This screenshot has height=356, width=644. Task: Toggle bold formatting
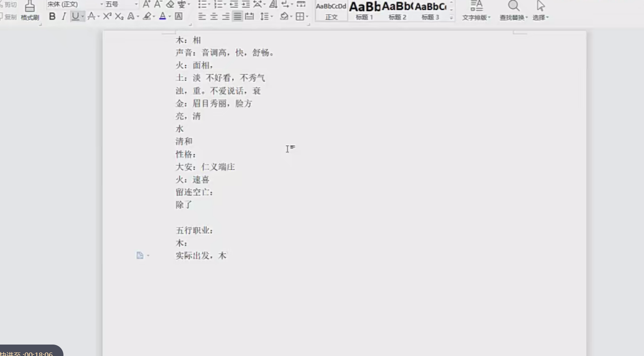click(x=52, y=16)
